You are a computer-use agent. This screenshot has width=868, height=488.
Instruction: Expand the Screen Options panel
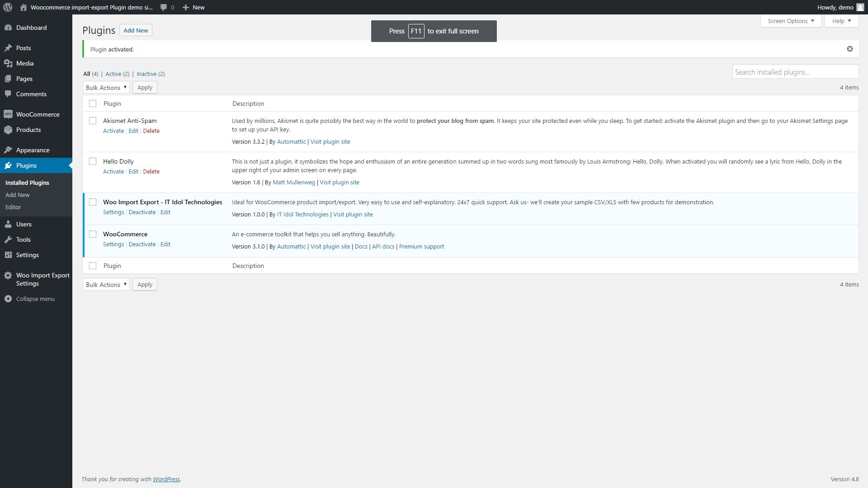(790, 21)
